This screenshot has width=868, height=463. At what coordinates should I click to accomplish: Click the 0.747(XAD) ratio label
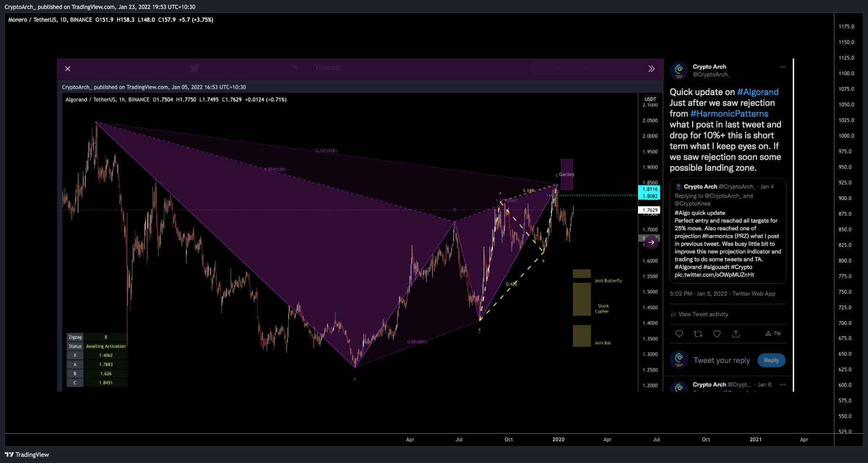(x=327, y=151)
